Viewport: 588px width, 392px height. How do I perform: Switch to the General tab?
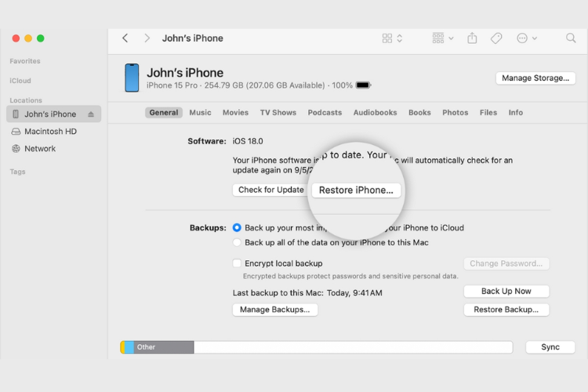164,113
